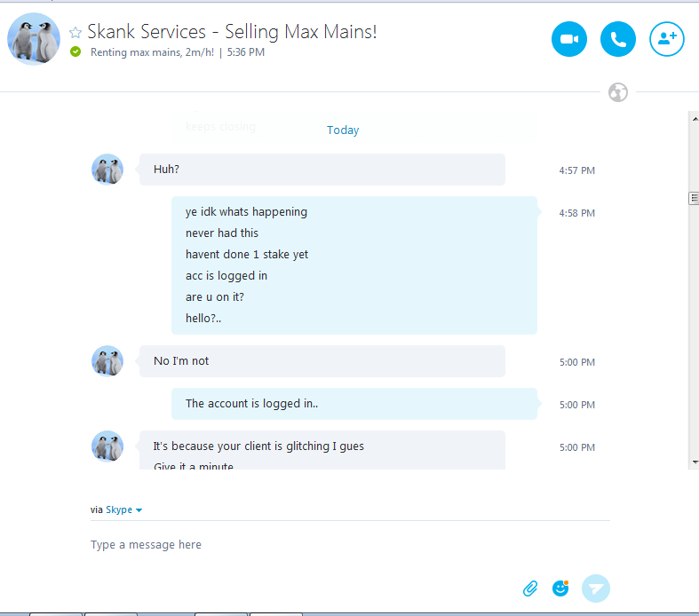Start a voice call
The height and width of the screenshot is (616, 699).
[x=618, y=39]
